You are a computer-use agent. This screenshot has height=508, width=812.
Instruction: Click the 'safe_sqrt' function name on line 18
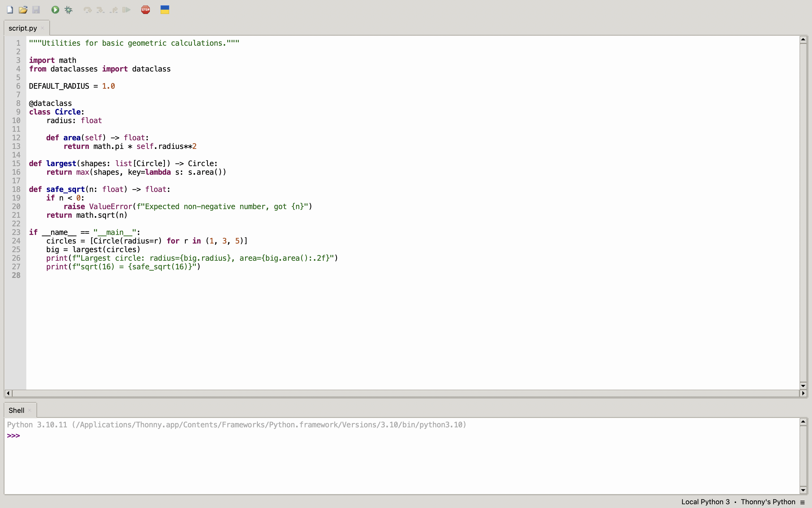[x=66, y=189]
